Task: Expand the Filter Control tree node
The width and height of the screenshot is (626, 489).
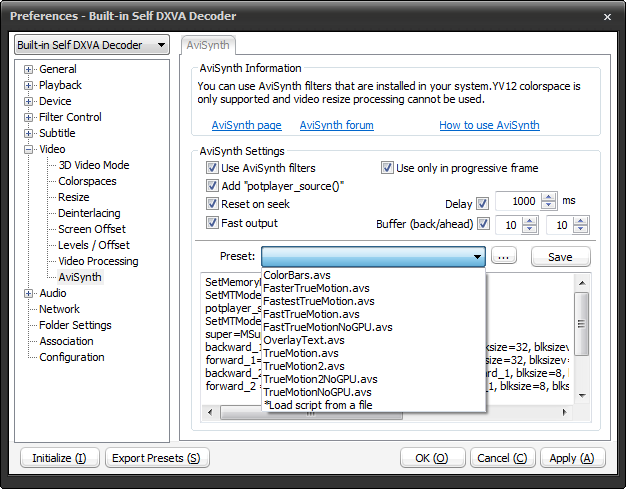Action: [28, 117]
